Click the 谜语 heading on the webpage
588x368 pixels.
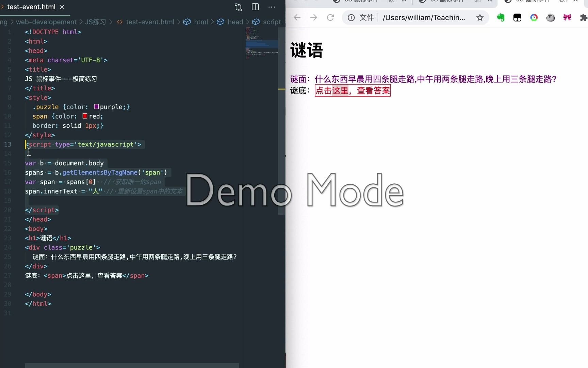306,50
